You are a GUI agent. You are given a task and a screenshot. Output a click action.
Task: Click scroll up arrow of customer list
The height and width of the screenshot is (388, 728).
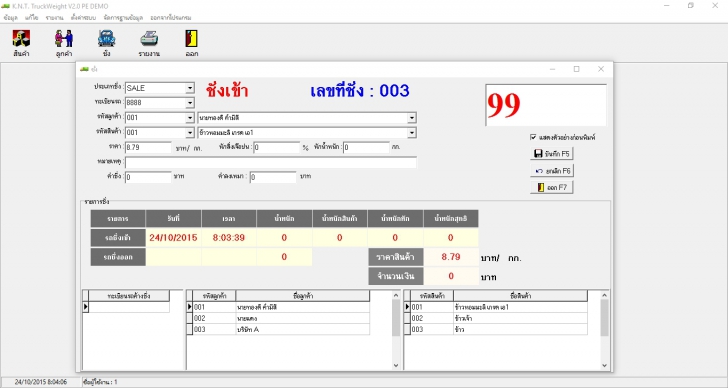pyautogui.click(x=396, y=295)
